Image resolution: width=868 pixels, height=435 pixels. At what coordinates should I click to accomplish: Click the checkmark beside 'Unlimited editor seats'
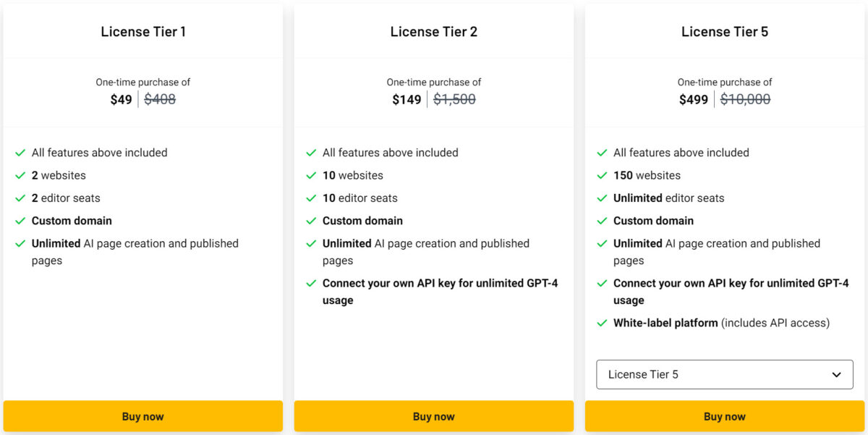[602, 198]
